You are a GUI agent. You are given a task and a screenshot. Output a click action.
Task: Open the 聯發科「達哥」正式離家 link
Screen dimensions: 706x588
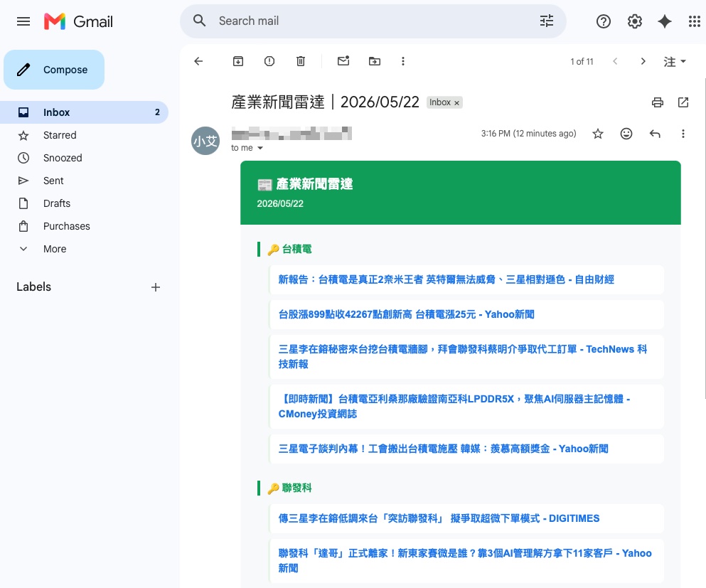(465, 560)
